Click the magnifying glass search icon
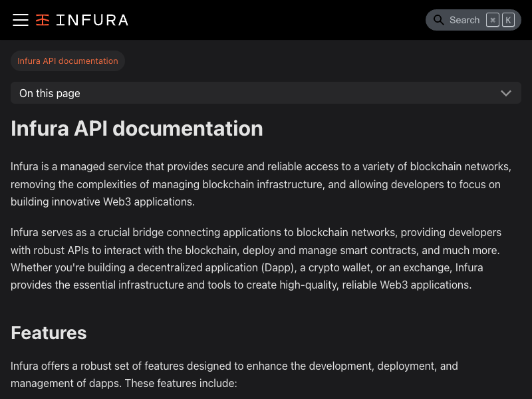 pos(438,20)
